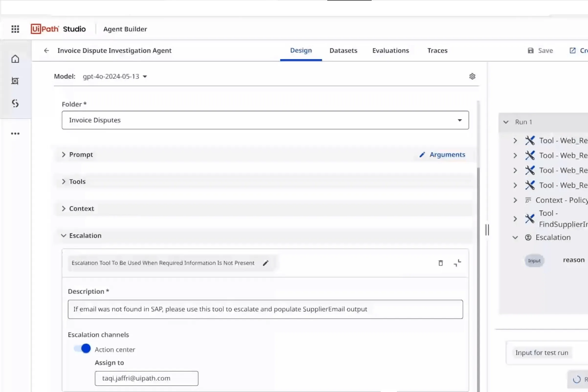
Task: Go to the Home sidebar icon
Action: click(15, 59)
